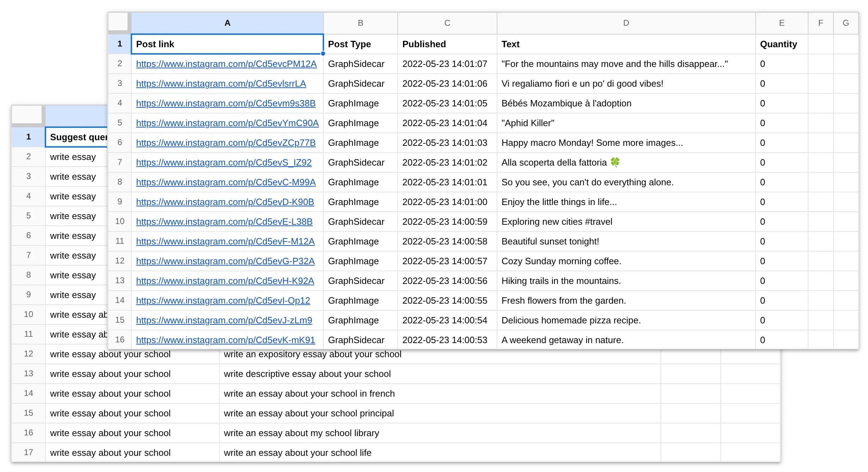Click 'Vi regaliamo fiori e un po' di good vibes!' cell
868x472 pixels.
click(x=626, y=83)
